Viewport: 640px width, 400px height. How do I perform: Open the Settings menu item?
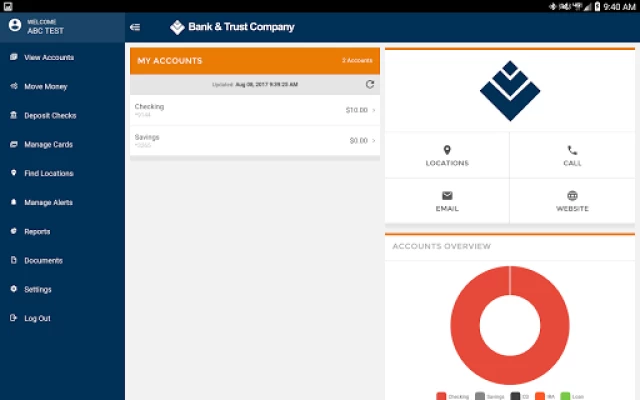pos(38,290)
